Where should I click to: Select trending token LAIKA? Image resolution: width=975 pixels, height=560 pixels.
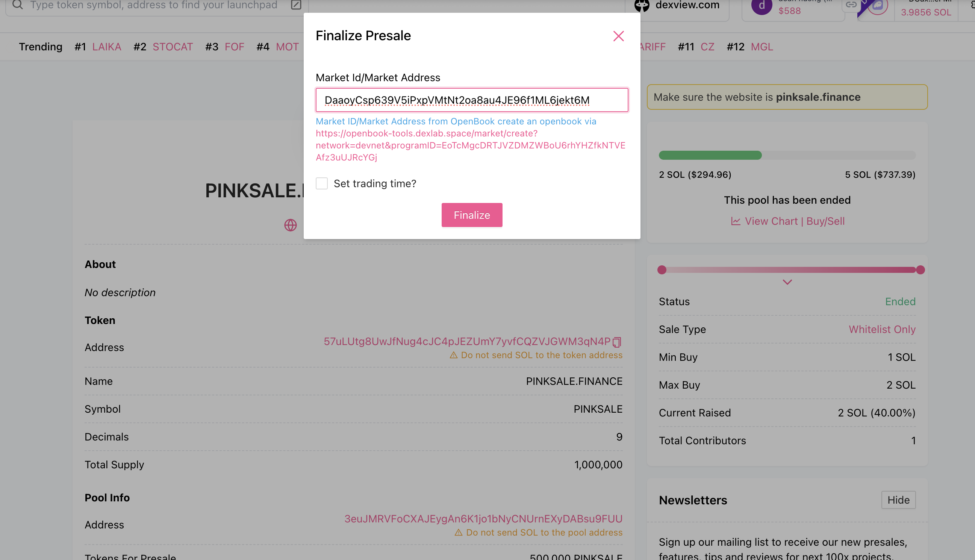[106, 47]
